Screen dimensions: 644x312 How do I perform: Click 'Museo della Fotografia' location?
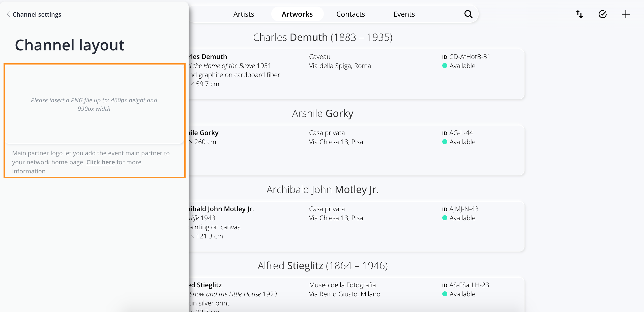(342, 285)
